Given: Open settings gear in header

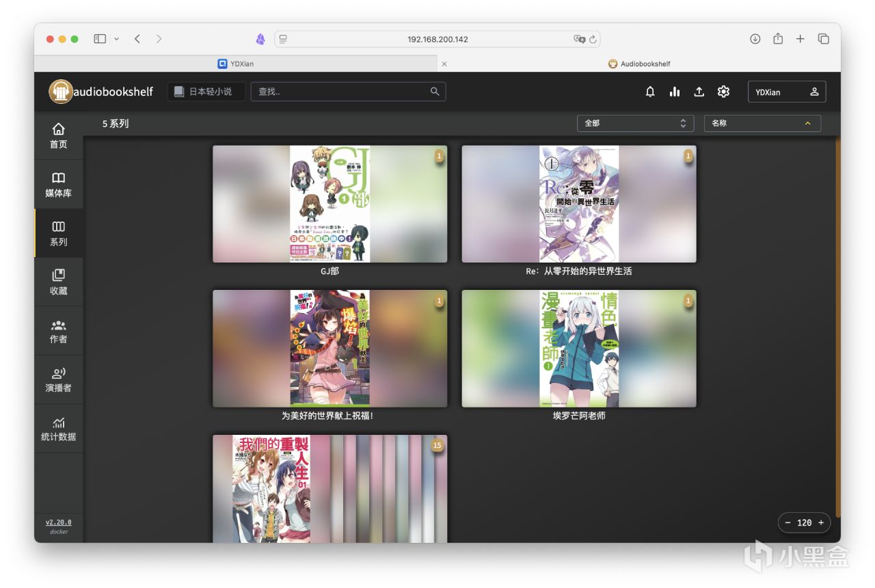Looking at the screenshot, I should [723, 92].
